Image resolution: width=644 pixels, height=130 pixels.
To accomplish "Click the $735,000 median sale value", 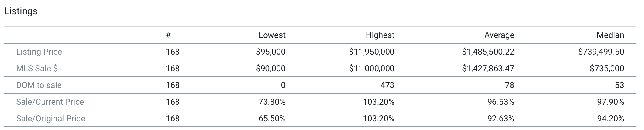I will point(607,69).
